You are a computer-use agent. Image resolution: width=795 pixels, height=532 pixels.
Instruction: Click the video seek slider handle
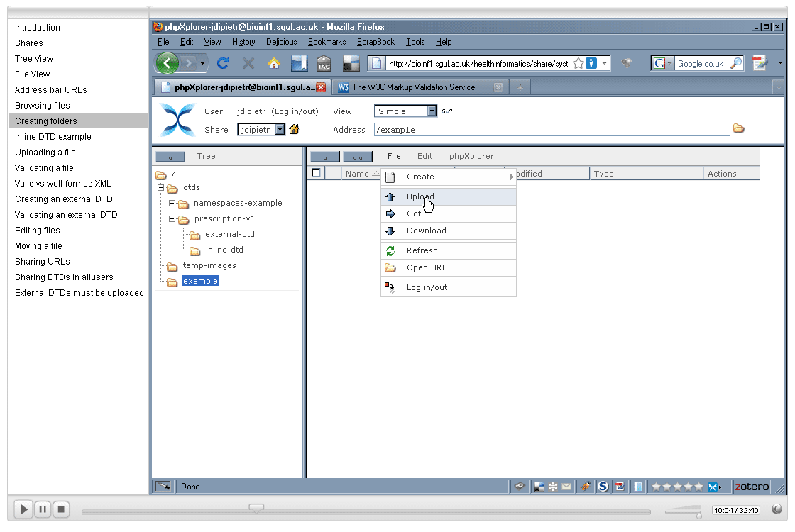(x=256, y=508)
